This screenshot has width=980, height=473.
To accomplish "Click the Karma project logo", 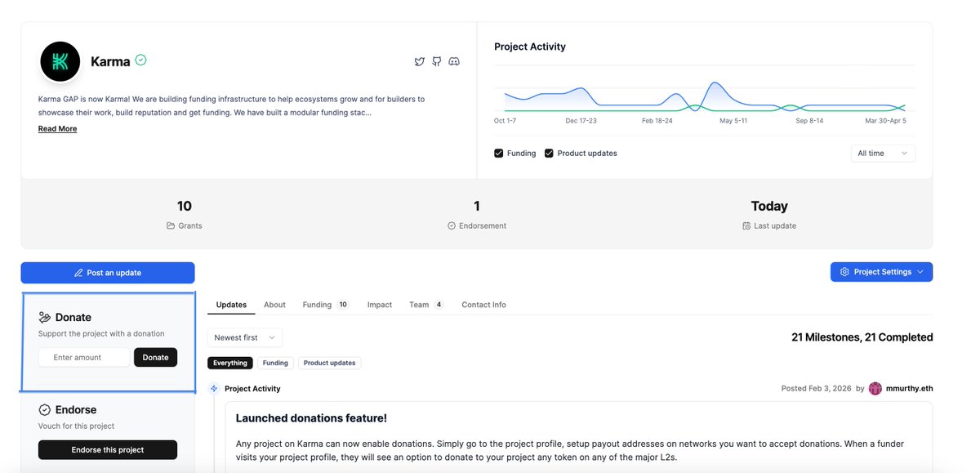I will click(x=60, y=62).
